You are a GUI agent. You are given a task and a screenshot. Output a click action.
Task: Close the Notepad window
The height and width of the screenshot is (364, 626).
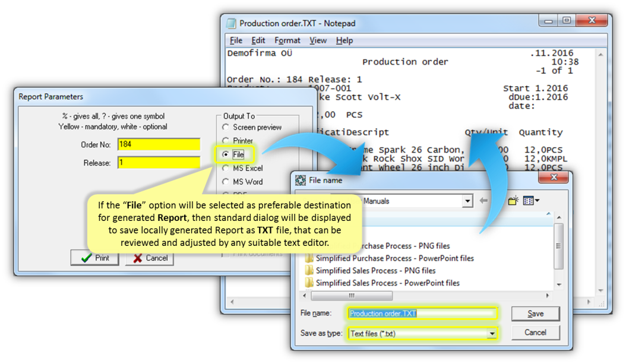click(x=592, y=20)
